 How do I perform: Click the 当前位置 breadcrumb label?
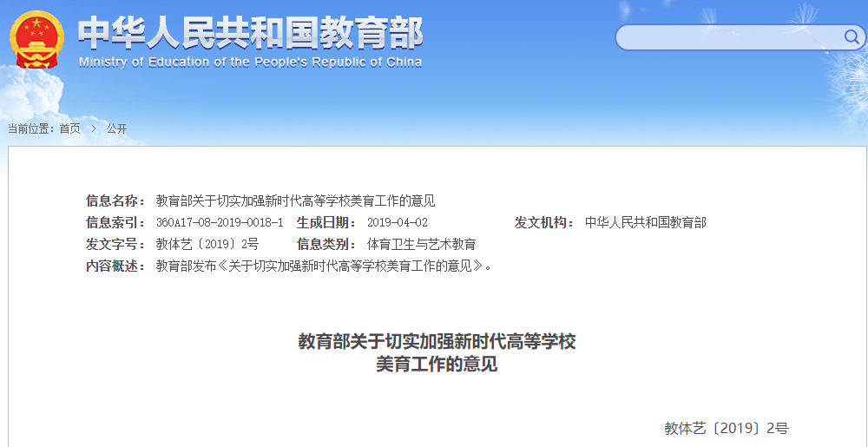coord(30,129)
